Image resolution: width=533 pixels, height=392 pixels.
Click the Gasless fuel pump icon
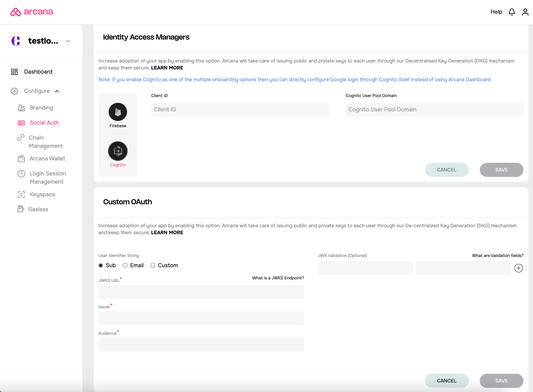click(x=21, y=209)
